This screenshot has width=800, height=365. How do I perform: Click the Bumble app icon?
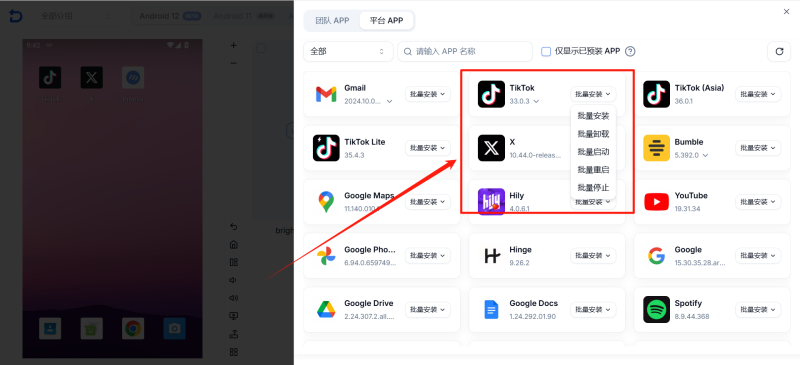656,148
